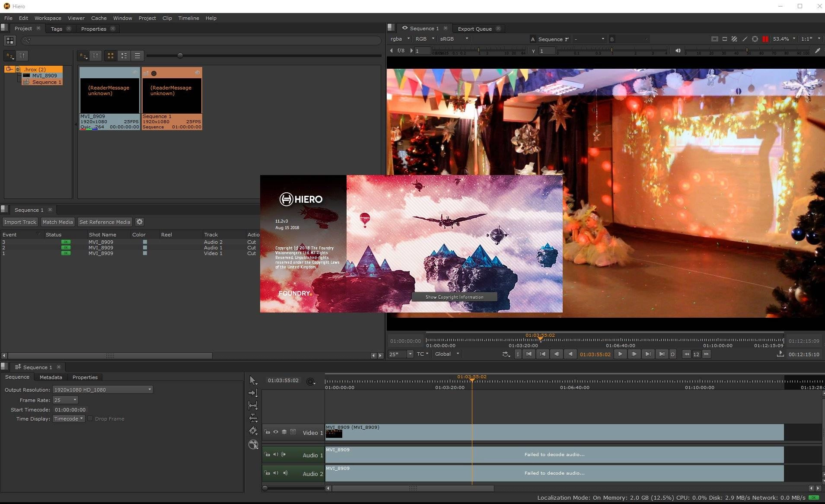Mute the Audio 1 track
Viewport: 825px width, 504px height.
(x=276, y=454)
